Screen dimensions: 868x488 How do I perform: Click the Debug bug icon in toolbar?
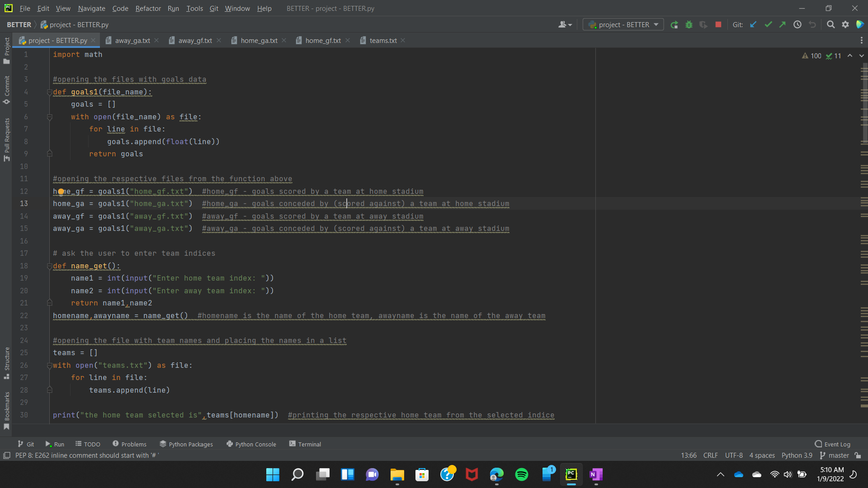coord(689,25)
